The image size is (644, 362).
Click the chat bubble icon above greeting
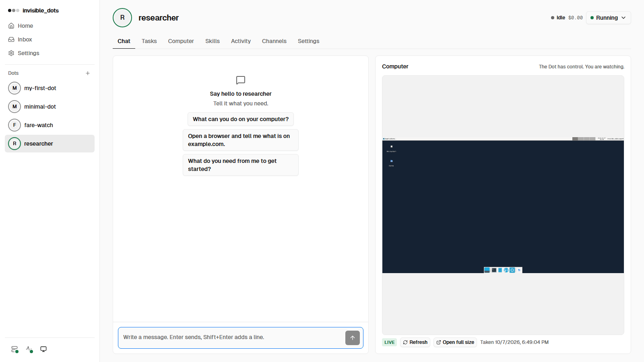tap(241, 80)
